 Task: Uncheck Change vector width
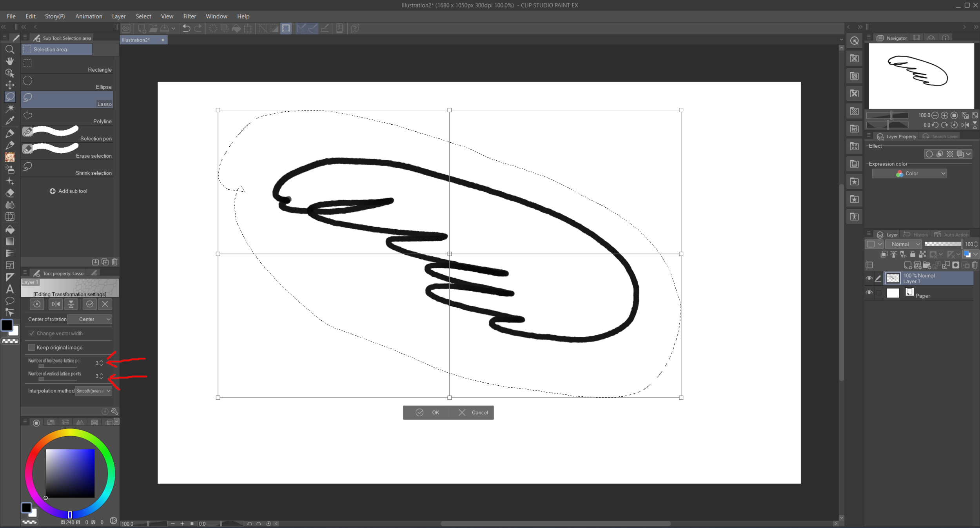click(x=32, y=333)
